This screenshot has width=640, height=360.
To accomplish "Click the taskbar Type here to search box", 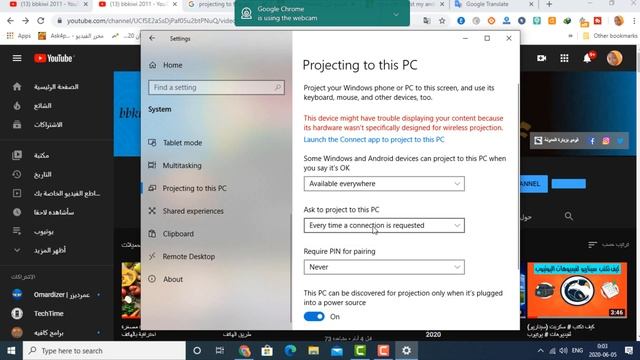I will [x=104, y=351].
